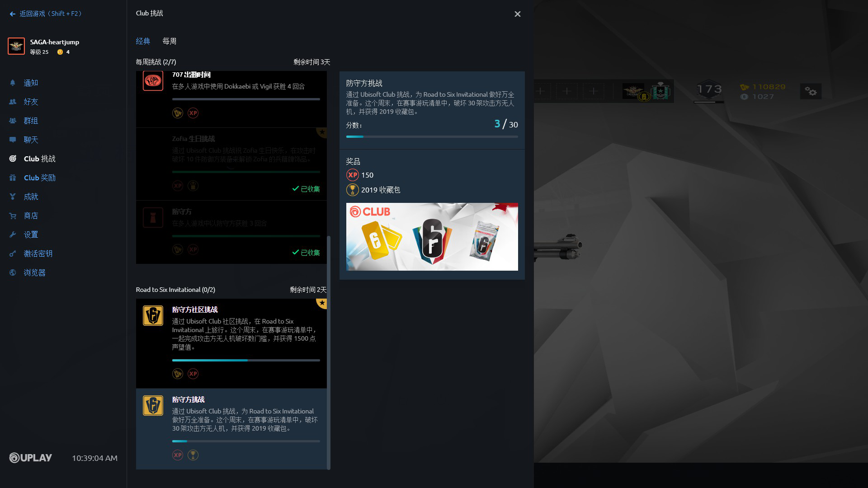Open the 设置 wrench icon
Viewport: 868px width, 488px height.
tap(13, 235)
